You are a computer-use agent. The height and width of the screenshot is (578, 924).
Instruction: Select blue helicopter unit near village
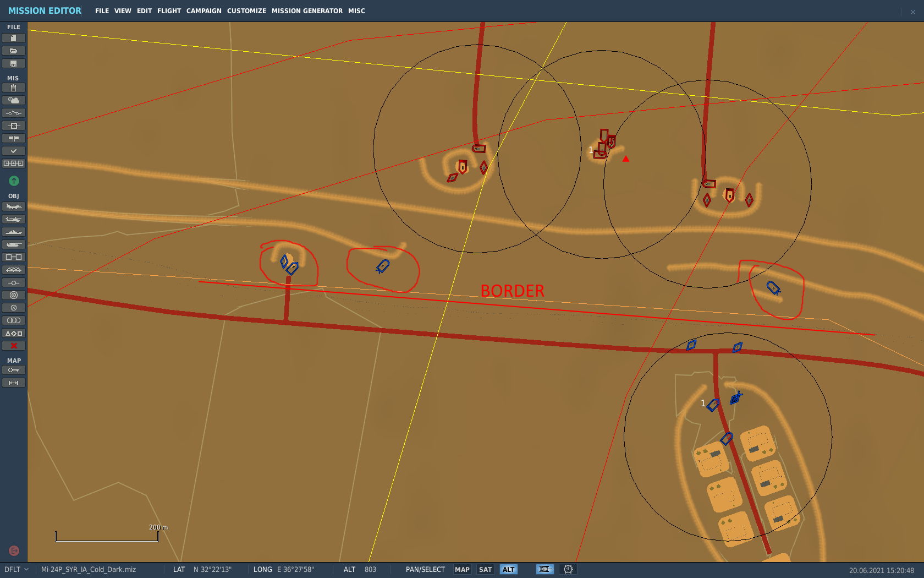pos(736,397)
